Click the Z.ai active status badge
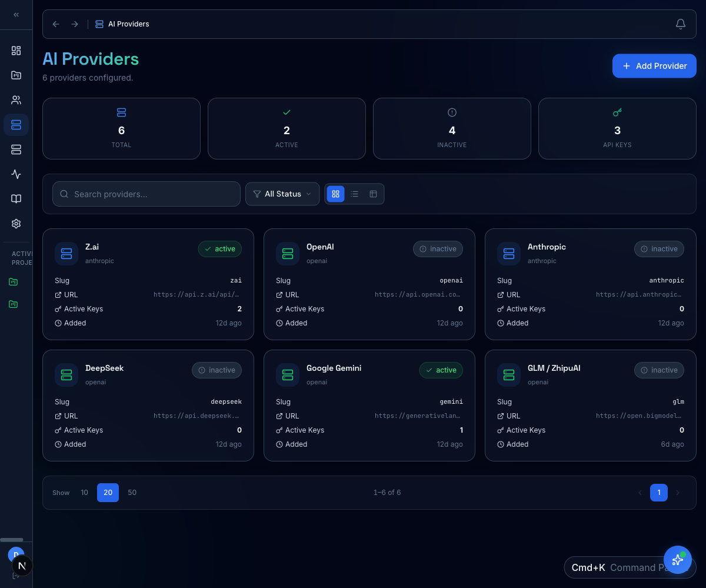 tap(219, 249)
